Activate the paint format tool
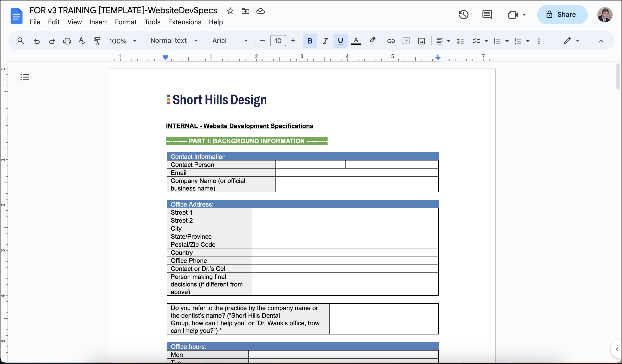This screenshot has width=622, height=364. coord(97,41)
